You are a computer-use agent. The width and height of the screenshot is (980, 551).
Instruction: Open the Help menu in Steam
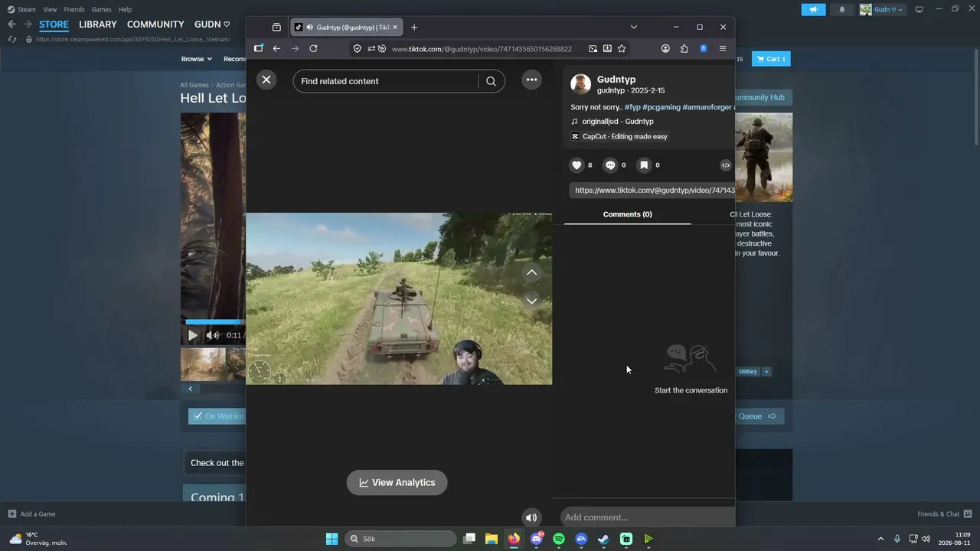(125, 9)
